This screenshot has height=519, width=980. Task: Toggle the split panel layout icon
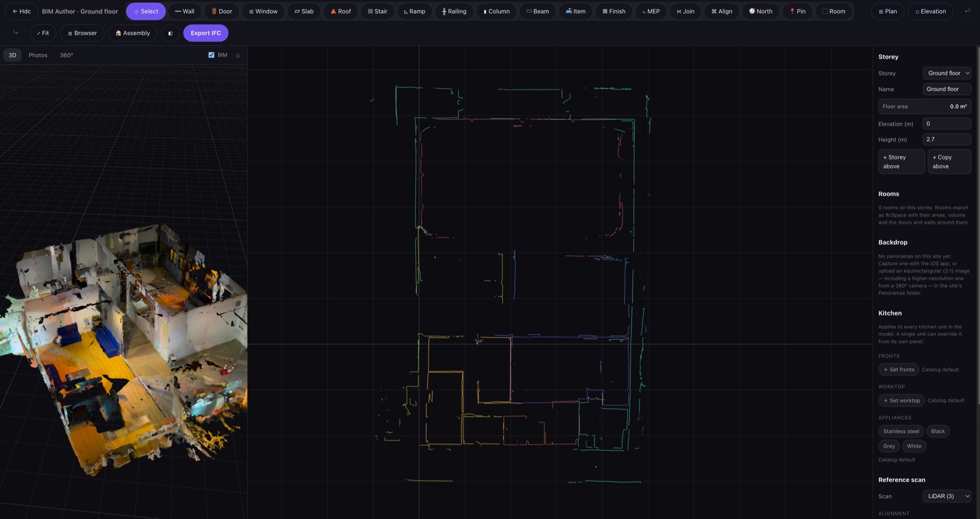[x=170, y=33]
